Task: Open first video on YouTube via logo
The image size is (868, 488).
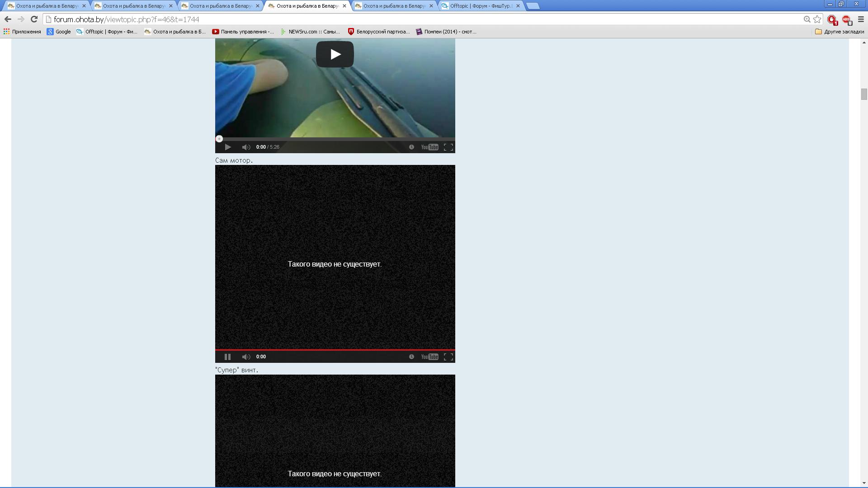Action: (429, 147)
